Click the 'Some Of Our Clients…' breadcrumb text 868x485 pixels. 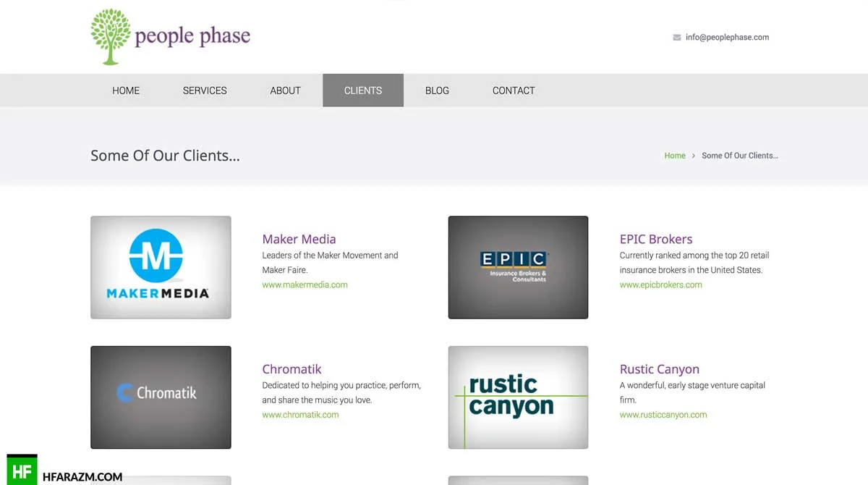coord(740,156)
